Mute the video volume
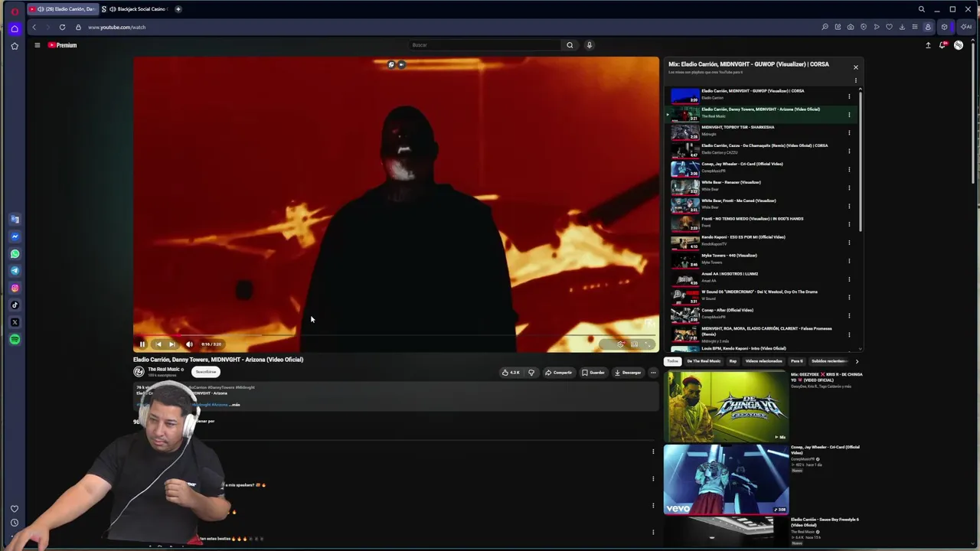This screenshot has width=980, height=551. (189, 344)
